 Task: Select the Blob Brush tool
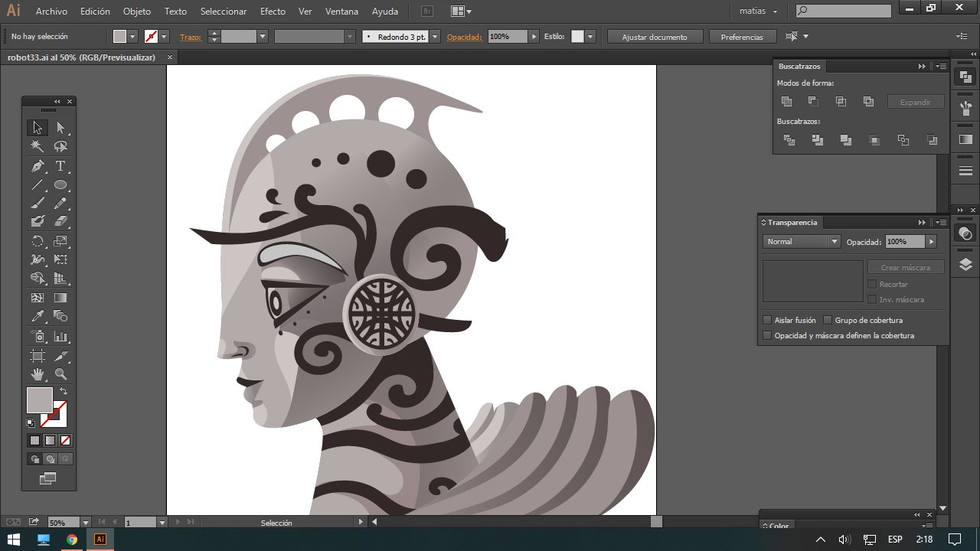pos(37,222)
